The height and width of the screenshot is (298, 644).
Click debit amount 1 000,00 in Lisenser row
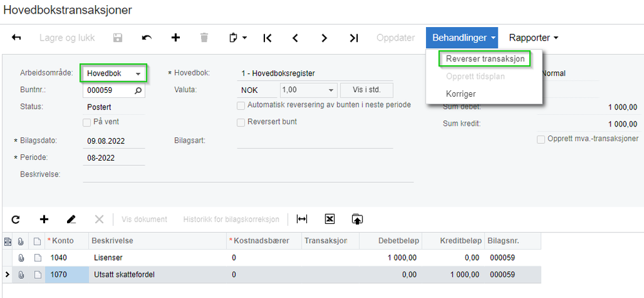391,258
